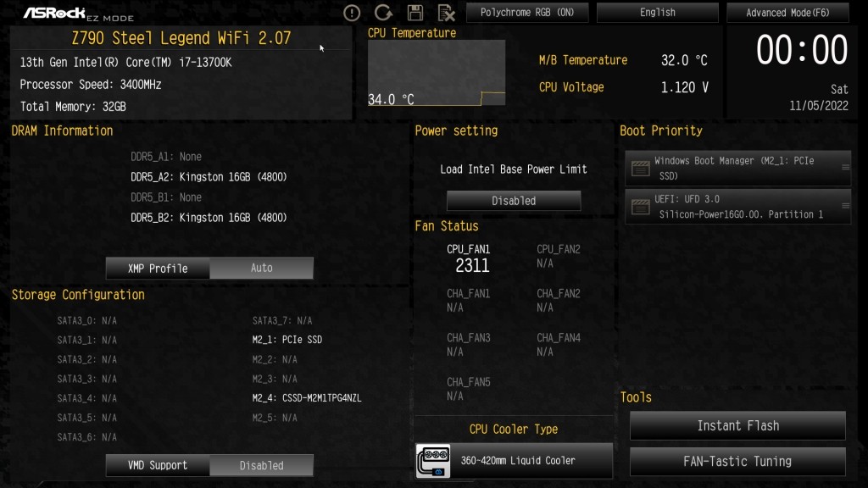
Task: Click M2_2: N/A entry
Action: 275,359
